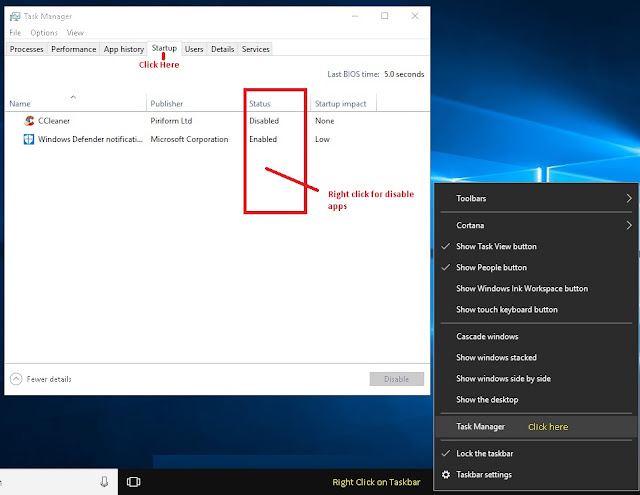
Task: Enable Show touch keyboard button
Action: click(536, 310)
